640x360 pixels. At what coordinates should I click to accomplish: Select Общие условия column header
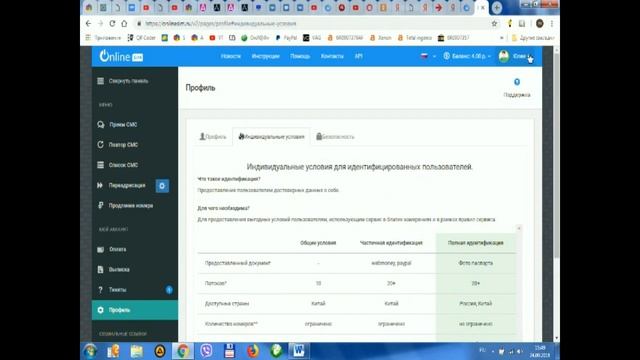318,243
